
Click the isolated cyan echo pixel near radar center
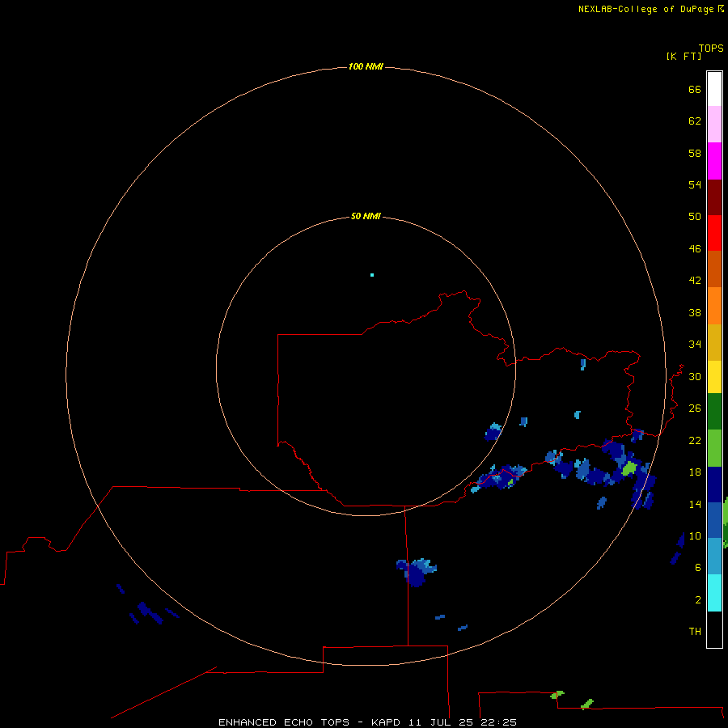[x=372, y=275]
